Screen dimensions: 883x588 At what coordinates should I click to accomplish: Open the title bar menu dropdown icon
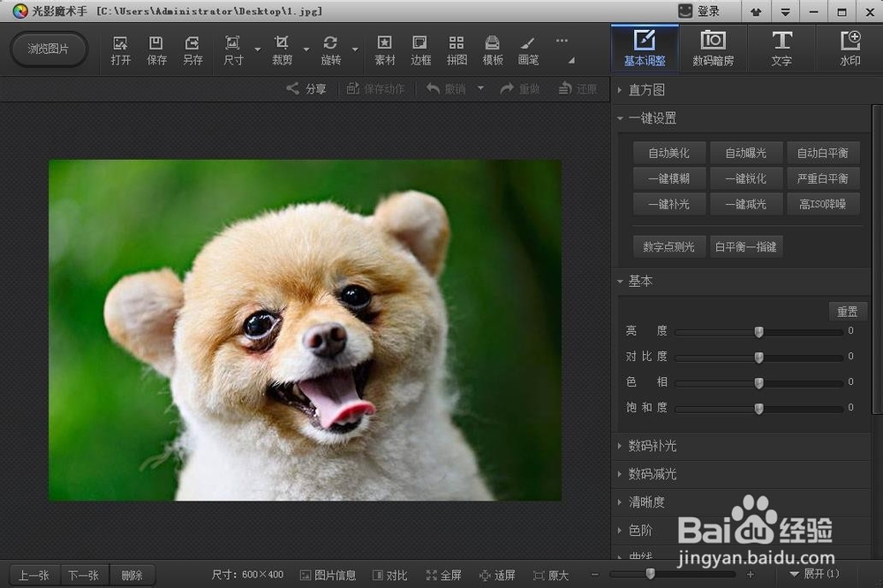pos(785,11)
